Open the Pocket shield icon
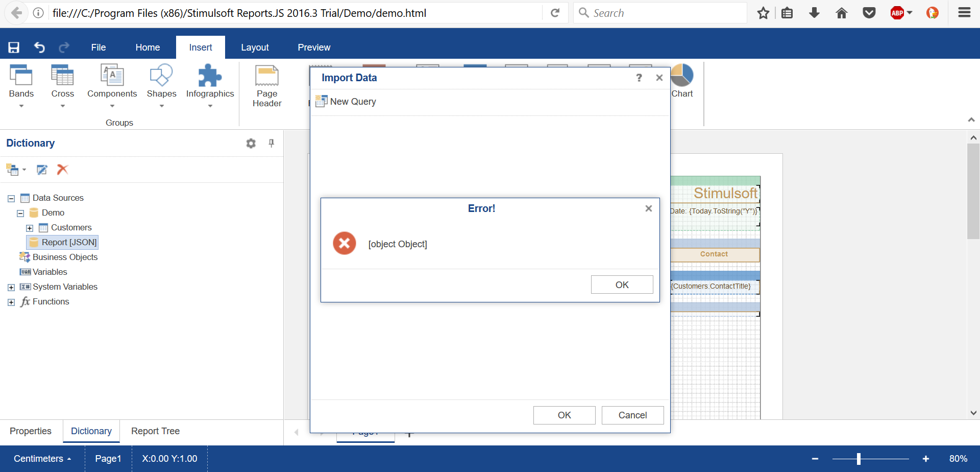The height and width of the screenshot is (472, 980). [869, 13]
